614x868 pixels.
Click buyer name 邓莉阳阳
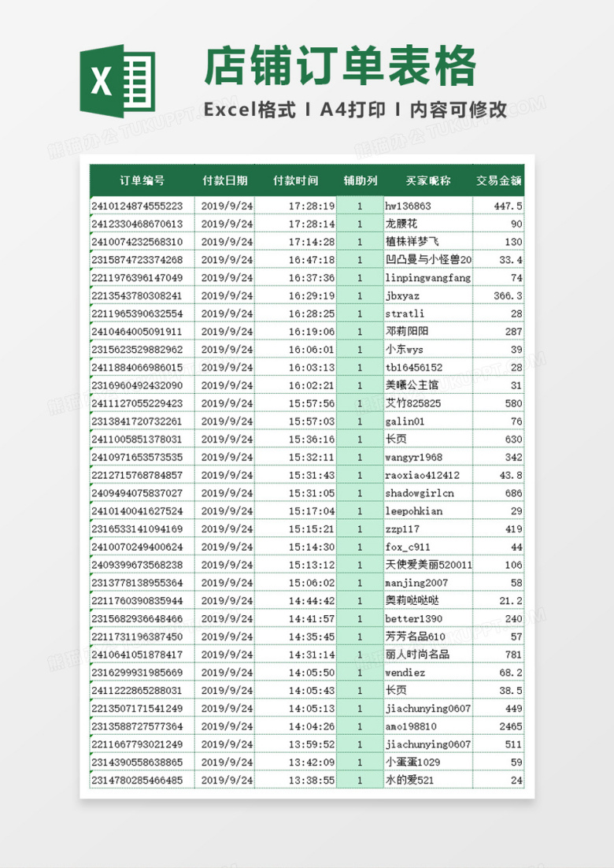point(407,332)
